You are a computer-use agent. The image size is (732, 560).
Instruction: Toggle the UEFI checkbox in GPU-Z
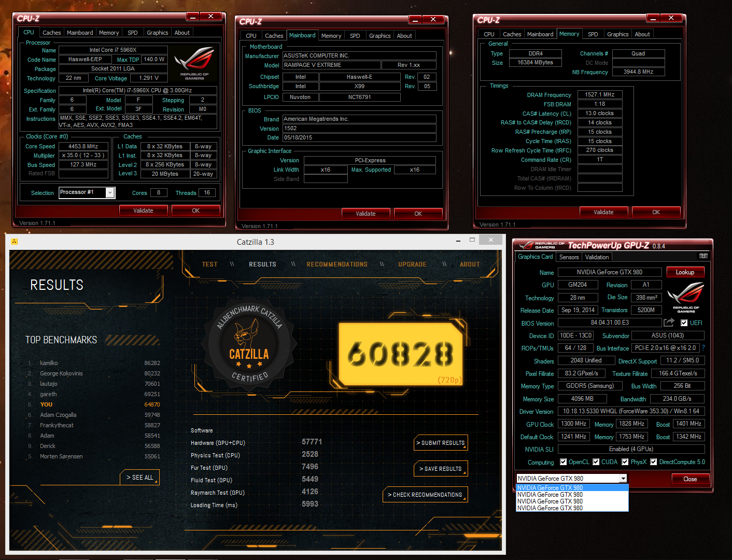(x=684, y=323)
